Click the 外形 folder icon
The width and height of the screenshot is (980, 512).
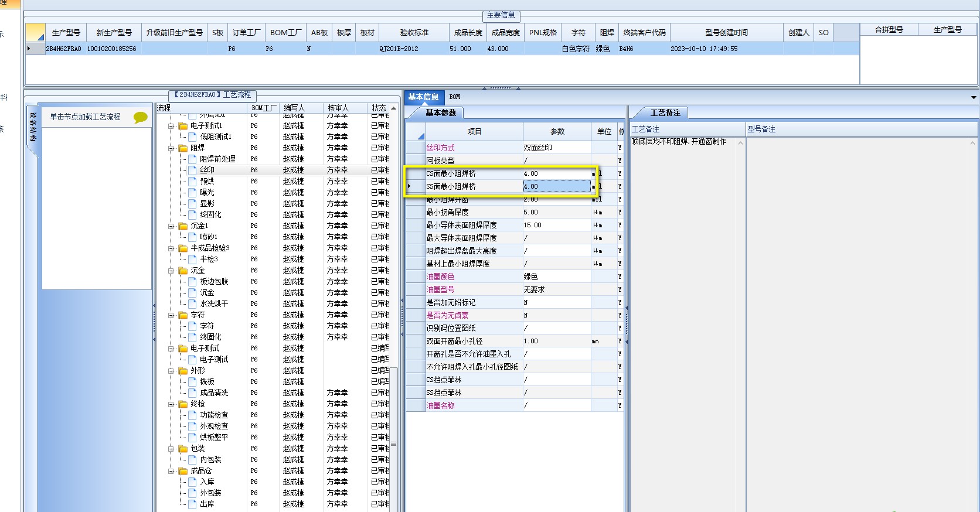click(x=183, y=370)
